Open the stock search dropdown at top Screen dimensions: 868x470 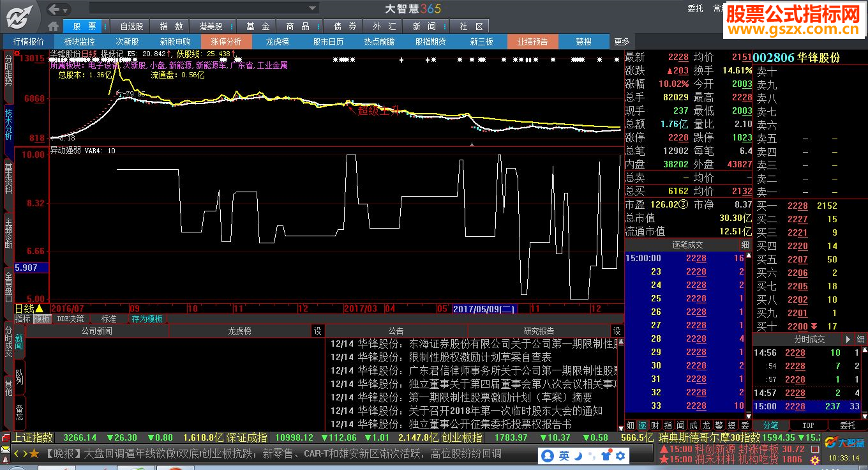(x=313, y=9)
